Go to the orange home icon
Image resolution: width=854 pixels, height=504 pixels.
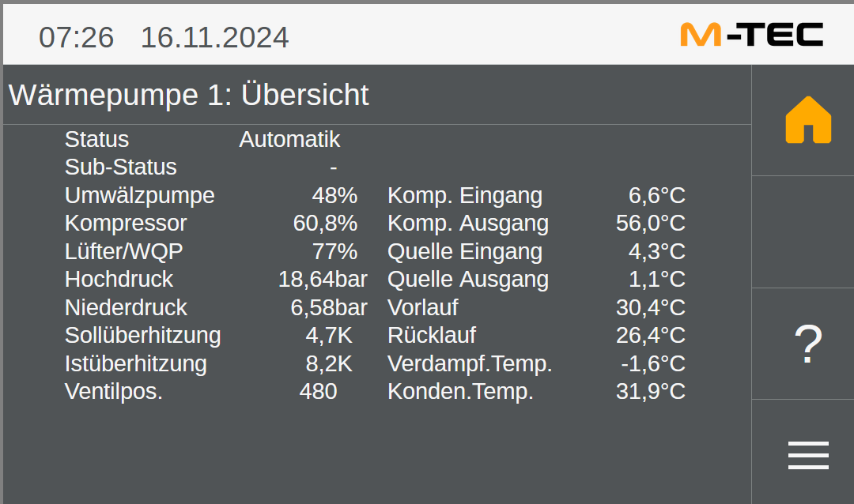click(807, 120)
